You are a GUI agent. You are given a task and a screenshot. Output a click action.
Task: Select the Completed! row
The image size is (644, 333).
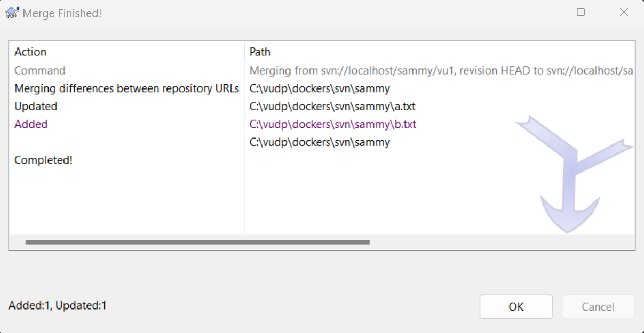tap(43, 160)
